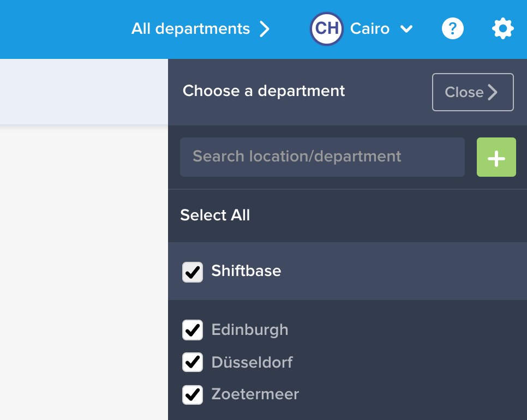Click the Zoetermeer department name
The height and width of the screenshot is (420, 527).
tap(255, 394)
